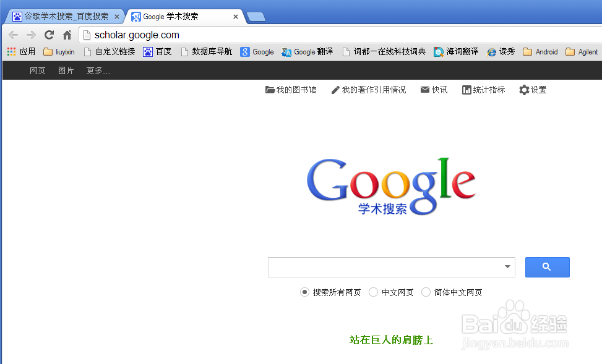
Task: Open 我的图书馆 library link
Action: point(291,90)
